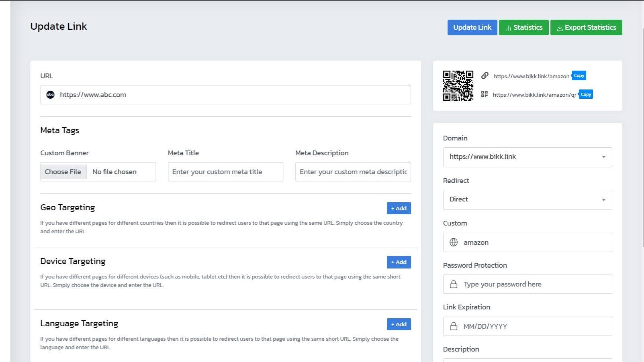
Task: Click the Description label
Action: point(461,349)
